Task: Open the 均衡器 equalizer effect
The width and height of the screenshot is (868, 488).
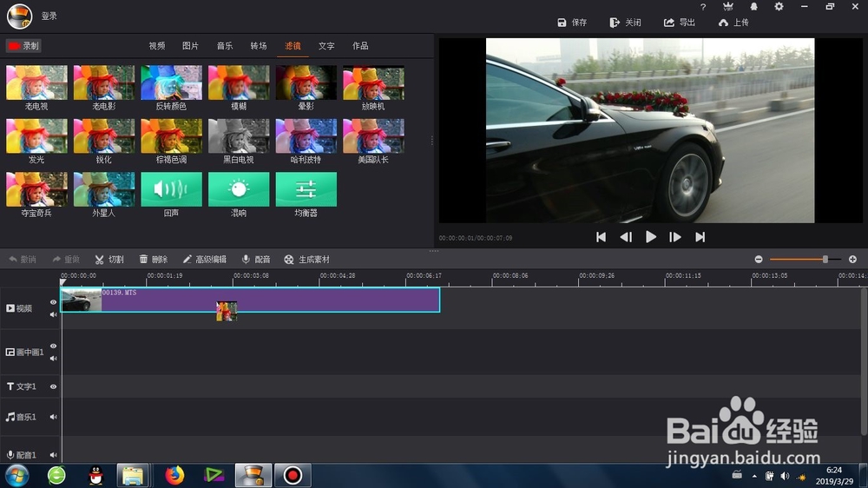Action: [x=306, y=189]
